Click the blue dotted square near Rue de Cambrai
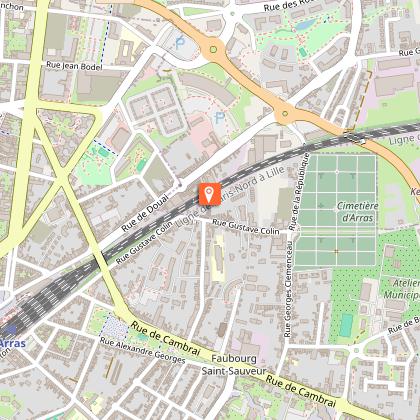Viewport: 420px width, 420px height. tap(114, 326)
